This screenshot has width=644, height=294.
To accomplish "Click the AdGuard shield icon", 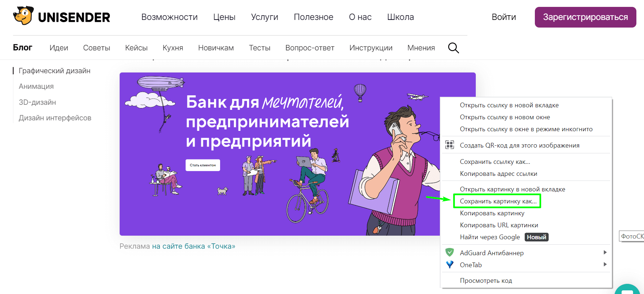I will pos(450,252).
